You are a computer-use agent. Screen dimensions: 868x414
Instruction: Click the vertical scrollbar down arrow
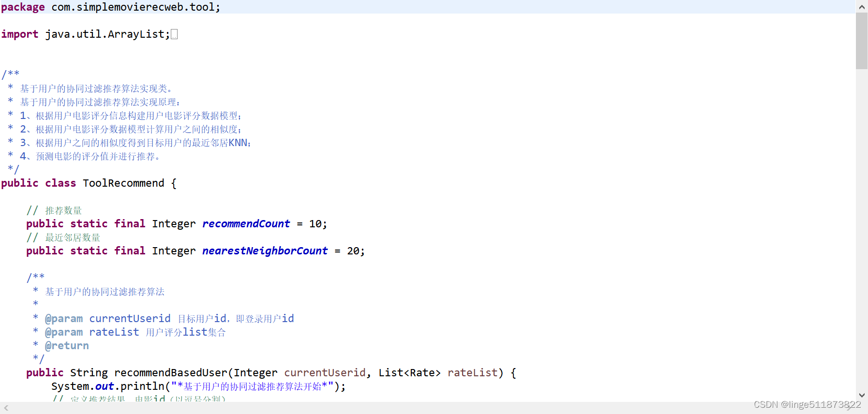point(862,395)
